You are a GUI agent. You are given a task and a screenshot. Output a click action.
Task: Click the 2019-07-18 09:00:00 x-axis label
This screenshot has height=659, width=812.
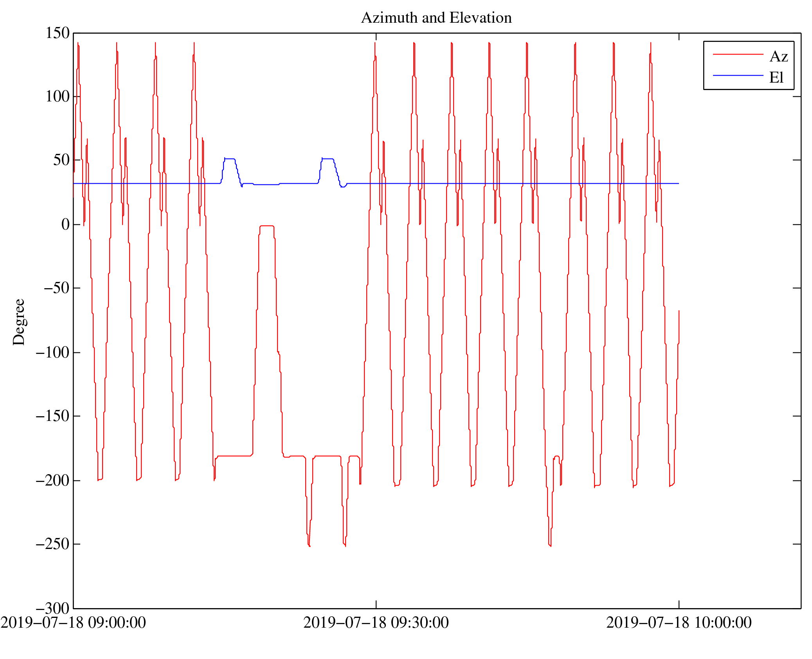pos(73,623)
